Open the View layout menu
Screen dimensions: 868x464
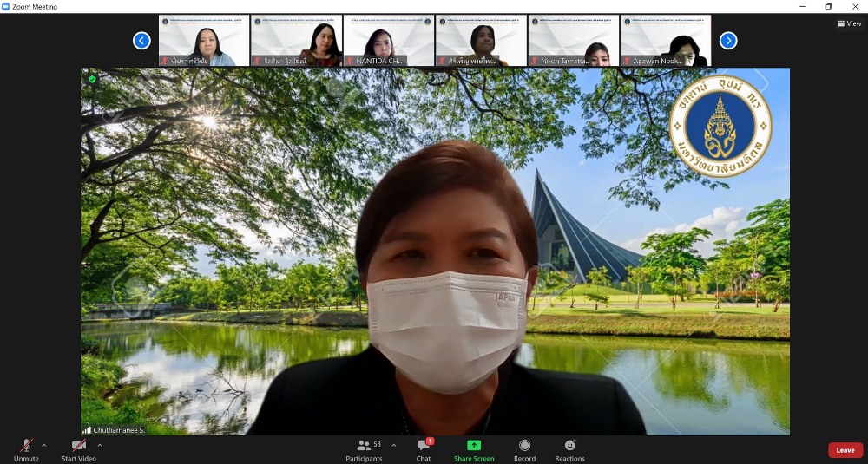point(850,23)
